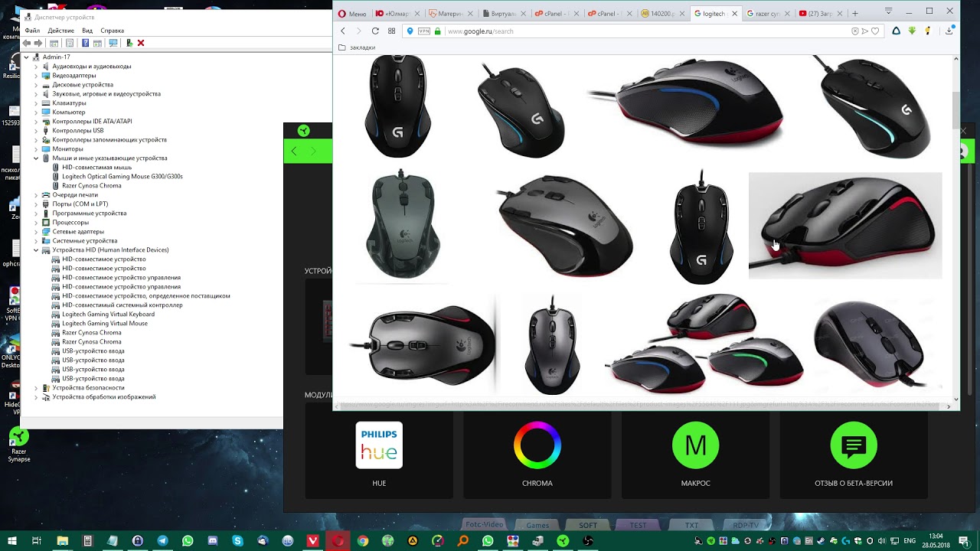This screenshot has width=980, height=551.
Task: Click the forward arrow in Device Manager toolbar
Action: tap(38, 43)
